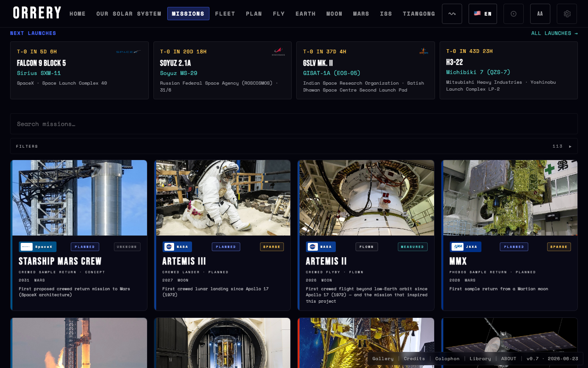Open the EN language selector
Viewport: 588px width, 368px height.
click(x=483, y=14)
